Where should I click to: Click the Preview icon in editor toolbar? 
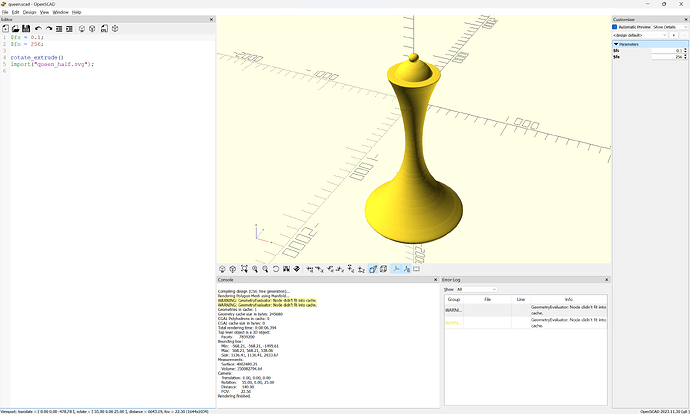82,28
